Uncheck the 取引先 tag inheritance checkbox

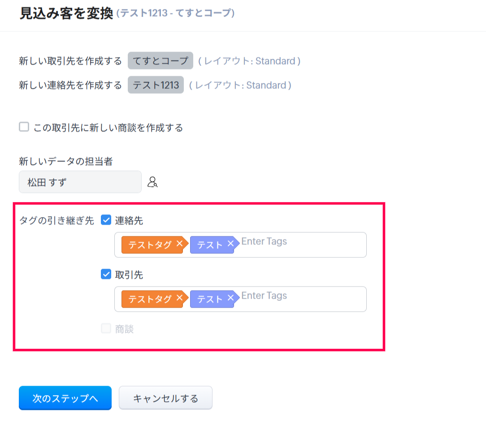click(106, 274)
